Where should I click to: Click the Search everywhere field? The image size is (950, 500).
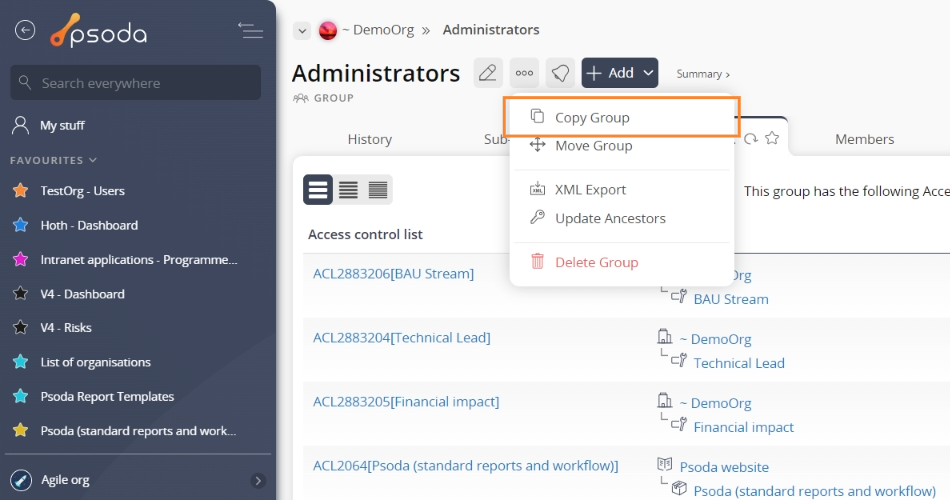(x=136, y=82)
